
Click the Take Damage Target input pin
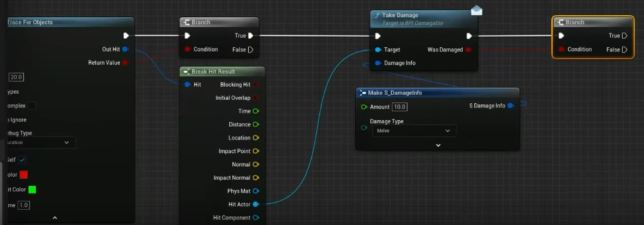(x=378, y=50)
